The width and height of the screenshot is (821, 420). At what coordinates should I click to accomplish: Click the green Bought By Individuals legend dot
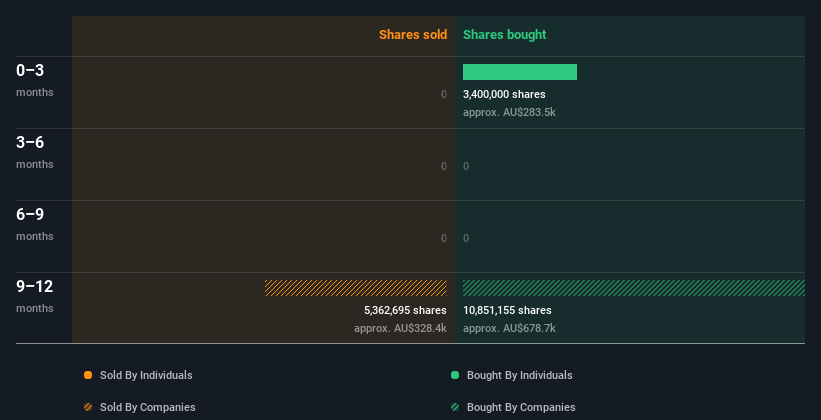[x=455, y=375]
